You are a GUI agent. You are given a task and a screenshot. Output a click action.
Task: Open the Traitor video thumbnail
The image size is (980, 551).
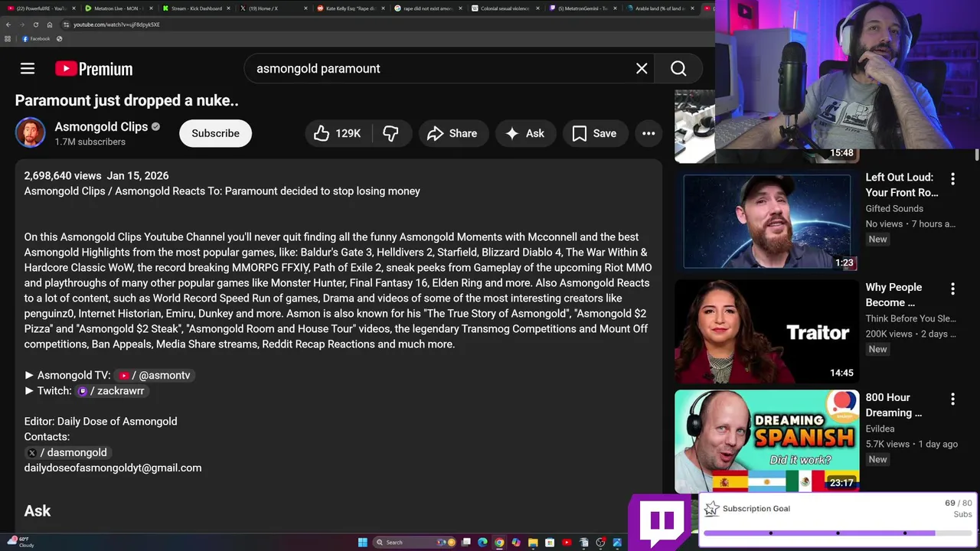[766, 331]
